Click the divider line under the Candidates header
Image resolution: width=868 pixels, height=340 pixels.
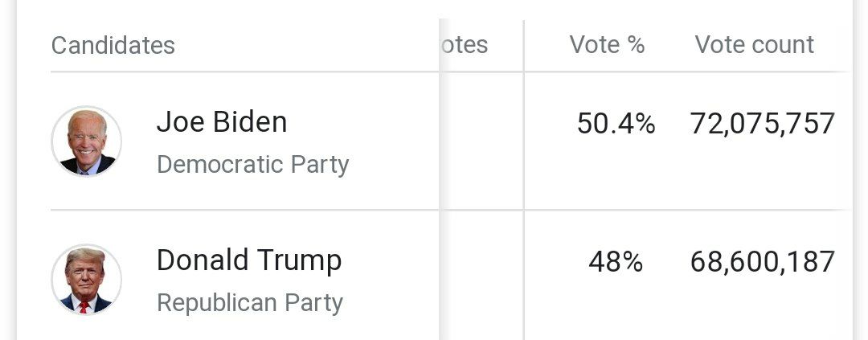click(241, 72)
